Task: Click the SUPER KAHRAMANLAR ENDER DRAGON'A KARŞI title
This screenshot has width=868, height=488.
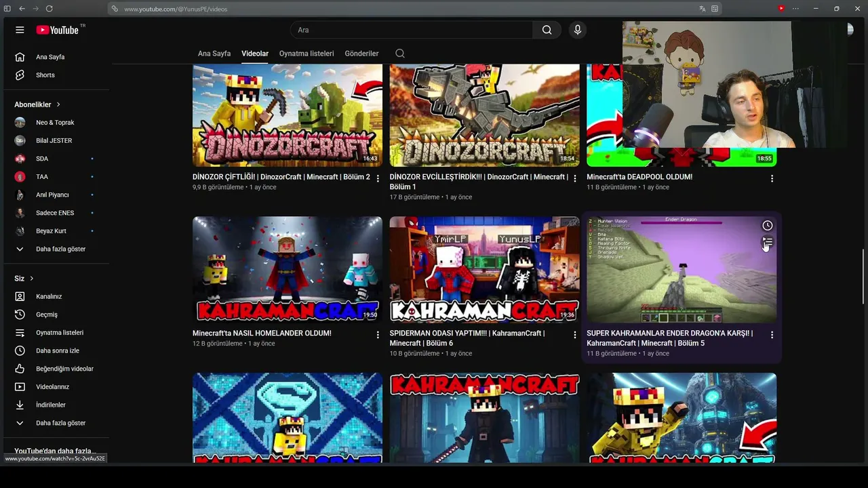Action: click(x=670, y=338)
